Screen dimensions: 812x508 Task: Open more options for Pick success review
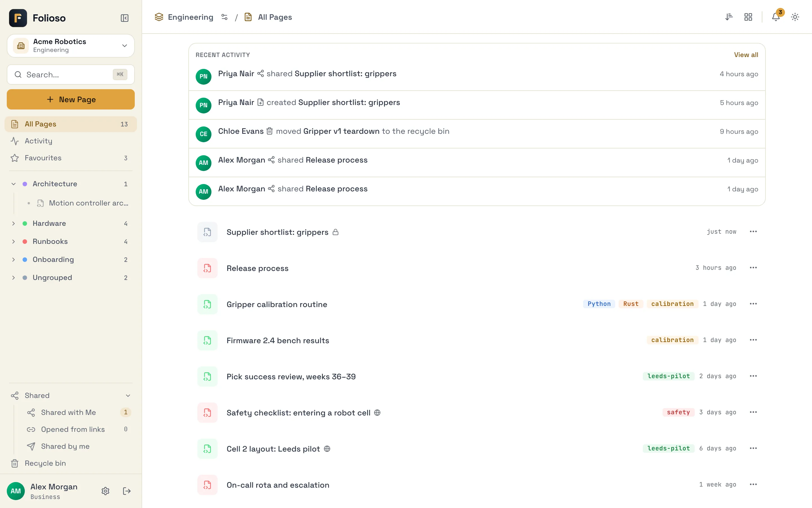753,376
